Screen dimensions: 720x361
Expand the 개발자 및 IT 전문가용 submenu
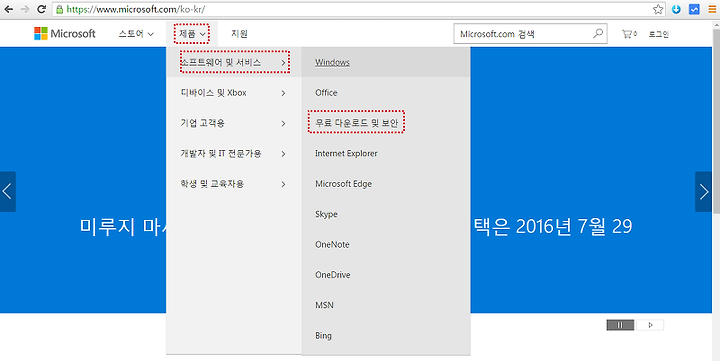(x=234, y=153)
